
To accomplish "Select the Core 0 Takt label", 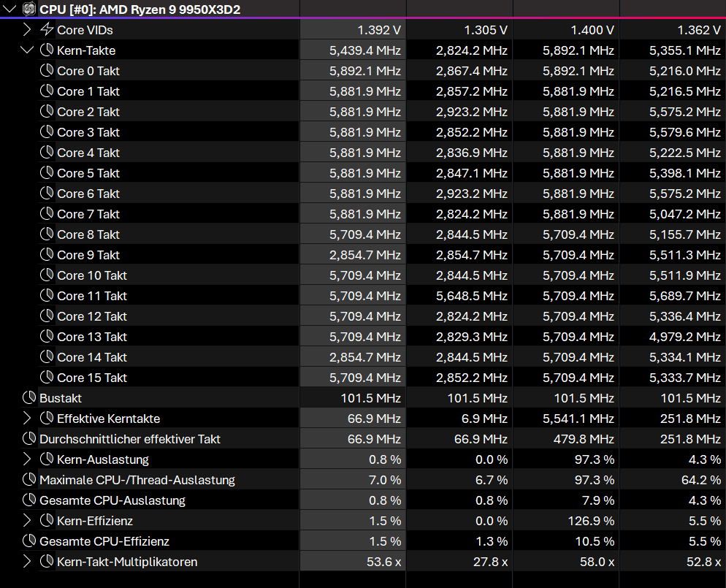I will click(88, 71).
